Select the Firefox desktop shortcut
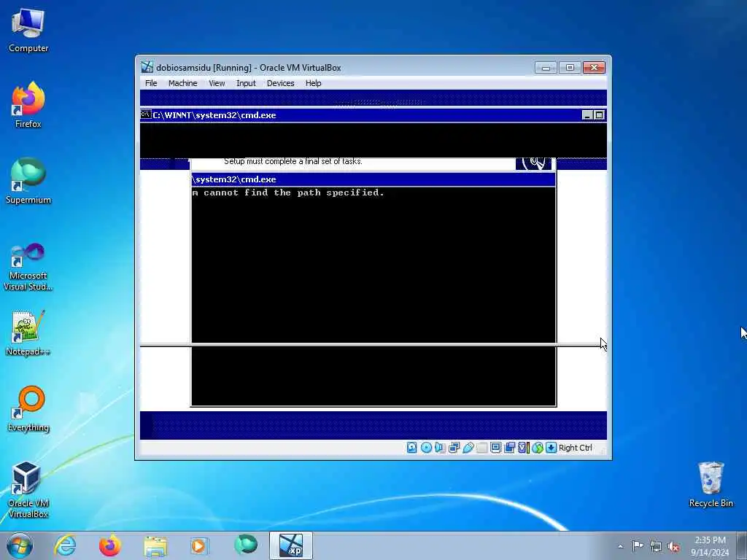Image resolution: width=747 pixels, height=560 pixels. 28,105
